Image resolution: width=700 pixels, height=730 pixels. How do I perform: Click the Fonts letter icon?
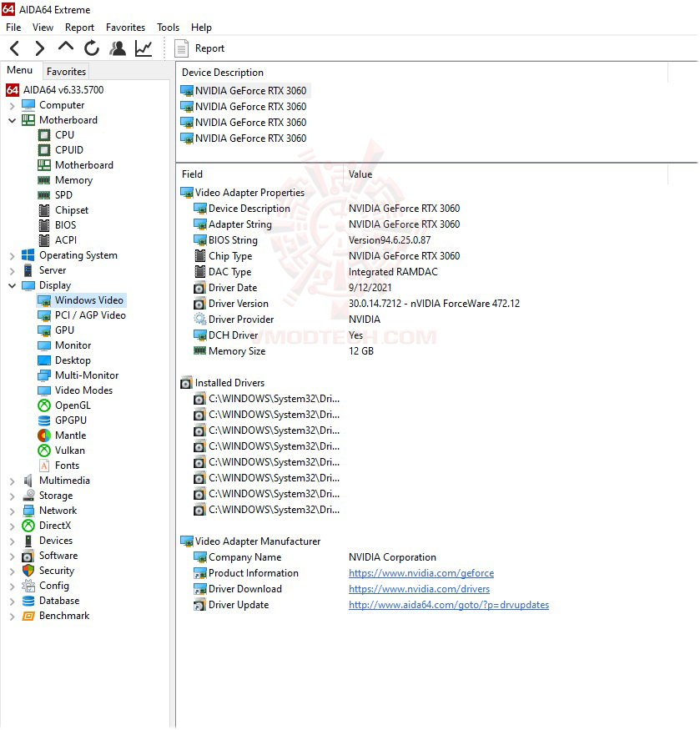tap(44, 466)
